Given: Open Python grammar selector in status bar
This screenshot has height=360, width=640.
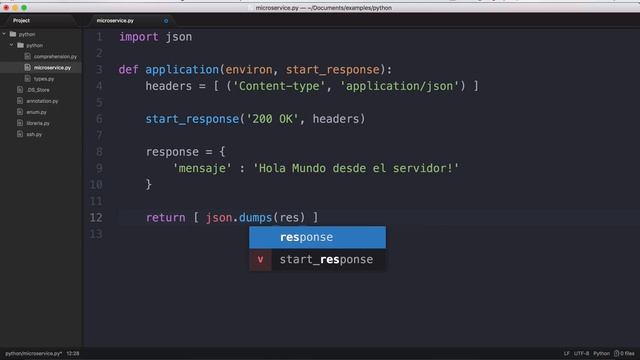Looking at the screenshot, I should pos(601,353).
